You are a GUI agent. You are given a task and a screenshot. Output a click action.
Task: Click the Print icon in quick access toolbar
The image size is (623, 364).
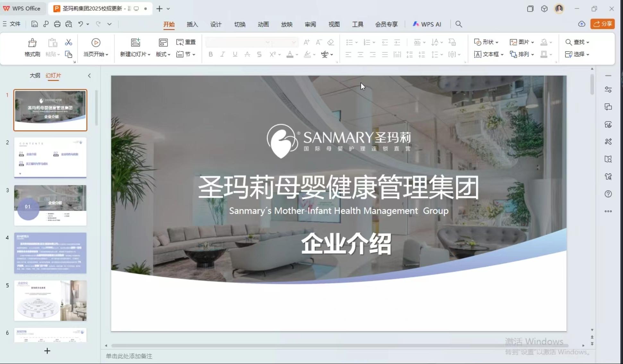tap(57, 24)
